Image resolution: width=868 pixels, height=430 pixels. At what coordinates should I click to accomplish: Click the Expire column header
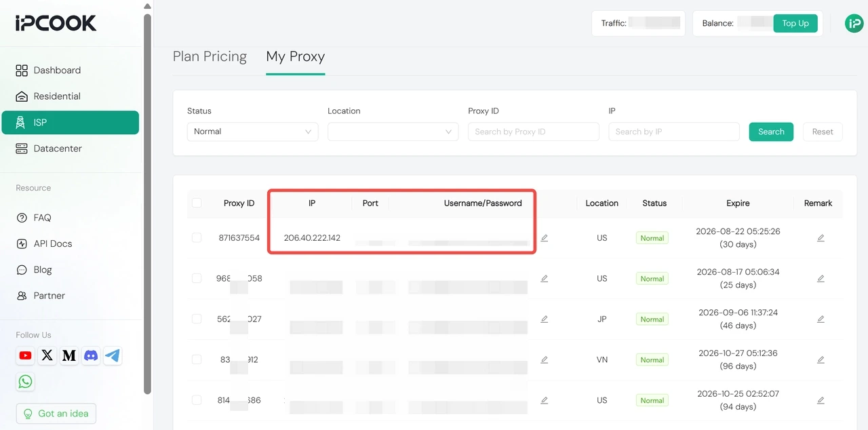tap(738, 203)
